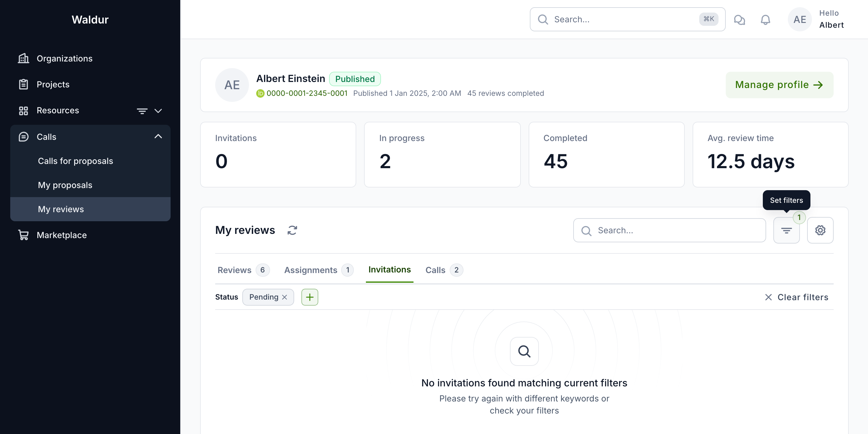Add a filter with plus button
The height and width of the screenshot is (434, 868).
(309, 297)
